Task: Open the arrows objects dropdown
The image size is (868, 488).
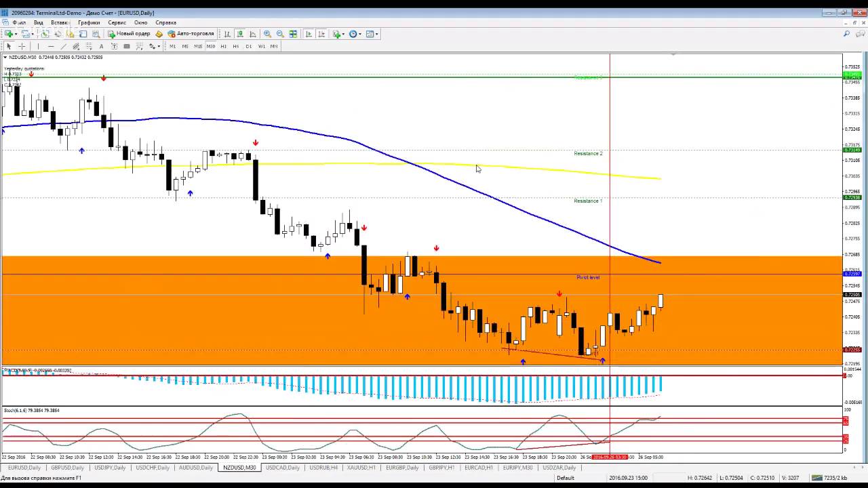Action: (x=155, y=46)
